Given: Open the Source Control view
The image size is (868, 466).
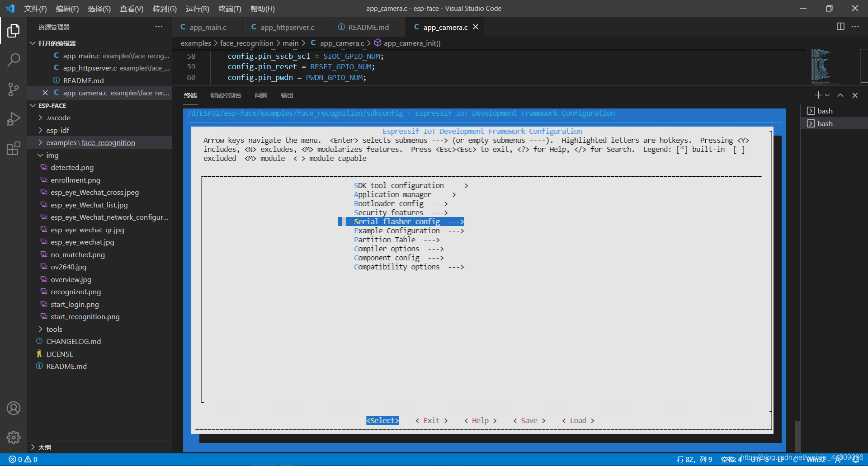Looking at the screenshot, I should (14, 89).
